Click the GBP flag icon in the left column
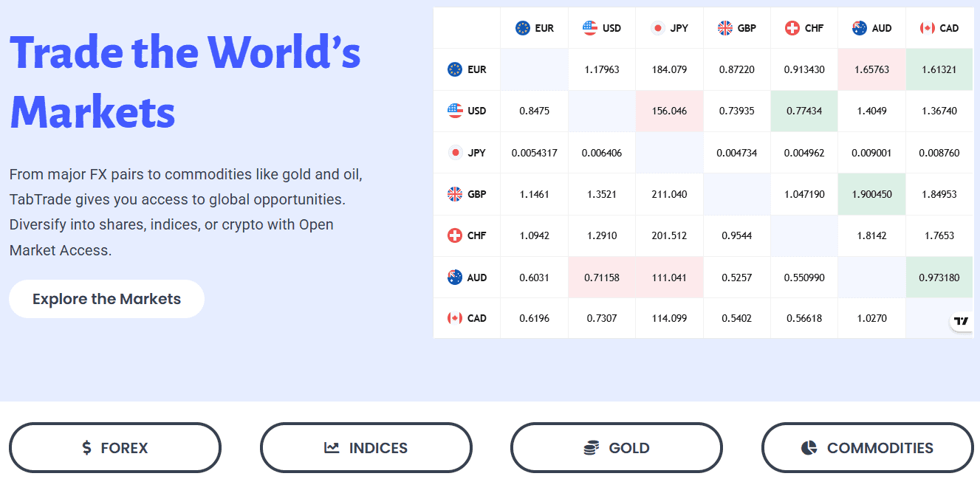The height and width of the screenshot is (479, 980). (x=455, y=194)
